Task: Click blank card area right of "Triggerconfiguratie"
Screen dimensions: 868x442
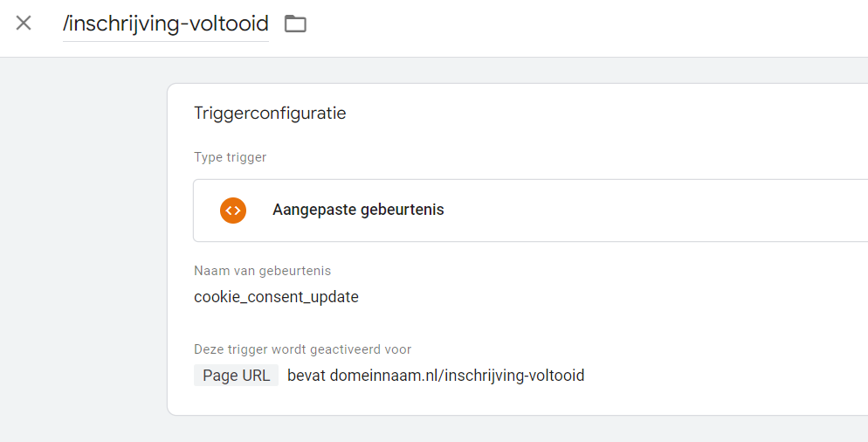Action: coord(611,114)
